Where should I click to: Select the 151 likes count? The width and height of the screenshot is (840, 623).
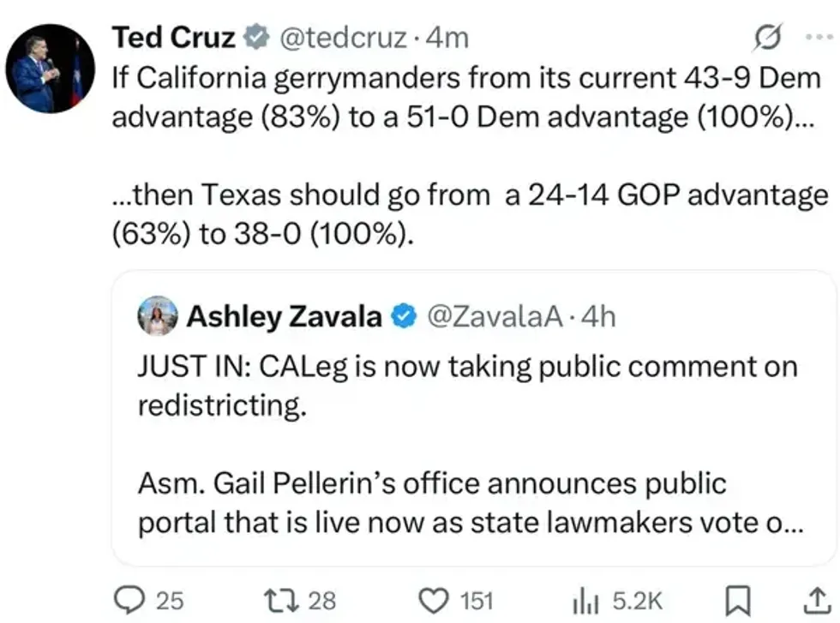tap(477, 601)
